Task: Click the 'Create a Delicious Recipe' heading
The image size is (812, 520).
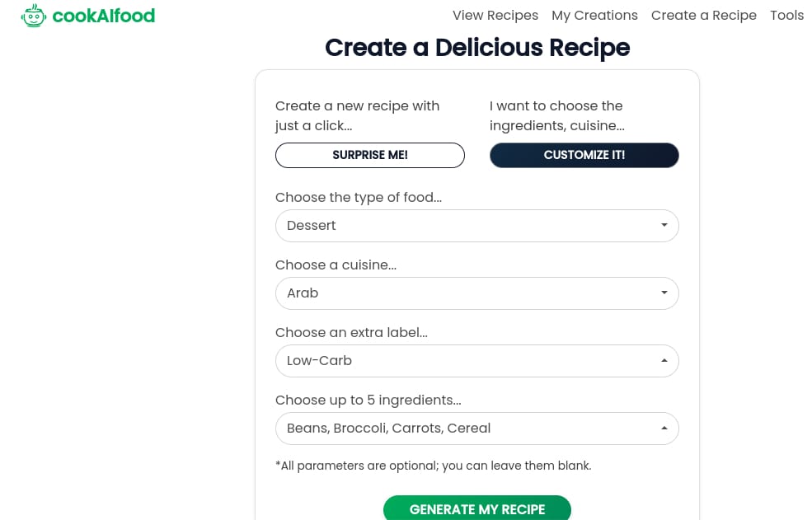Action: point(476,48)
